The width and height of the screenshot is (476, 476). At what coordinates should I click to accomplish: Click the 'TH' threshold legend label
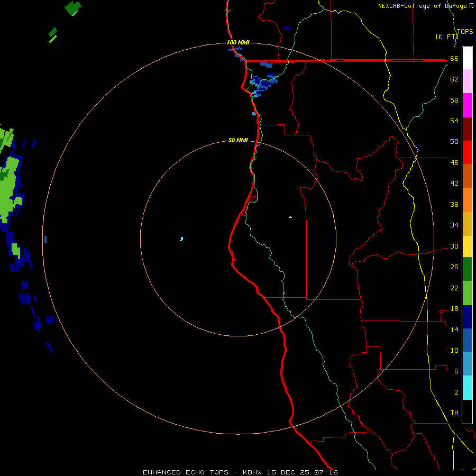click(454, 413)
